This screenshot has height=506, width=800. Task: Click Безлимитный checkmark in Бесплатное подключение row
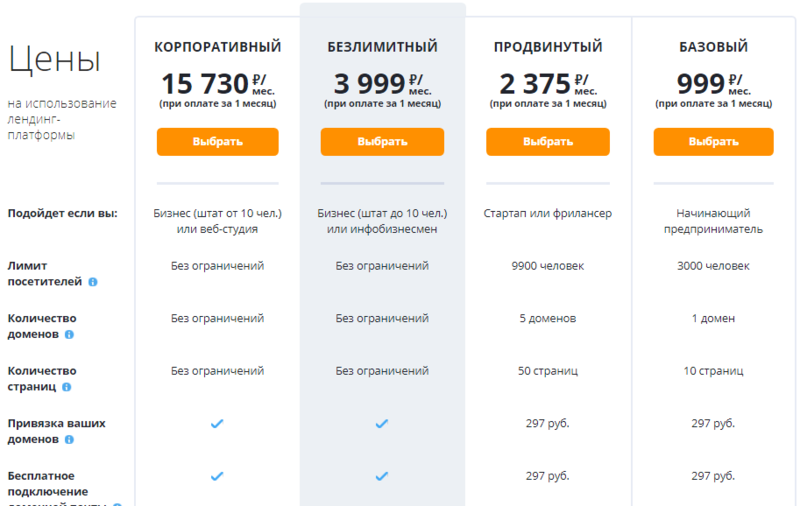(381, 476)
